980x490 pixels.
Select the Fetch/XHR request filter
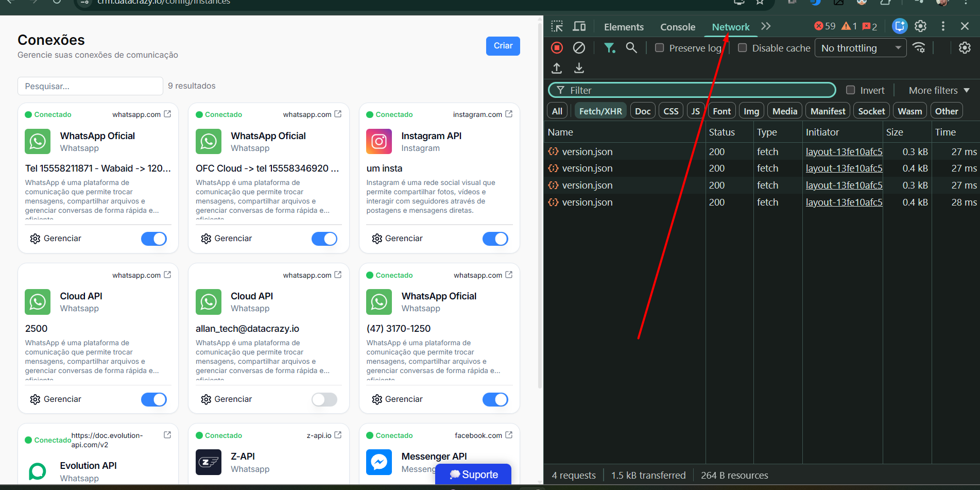pos(600,111)
